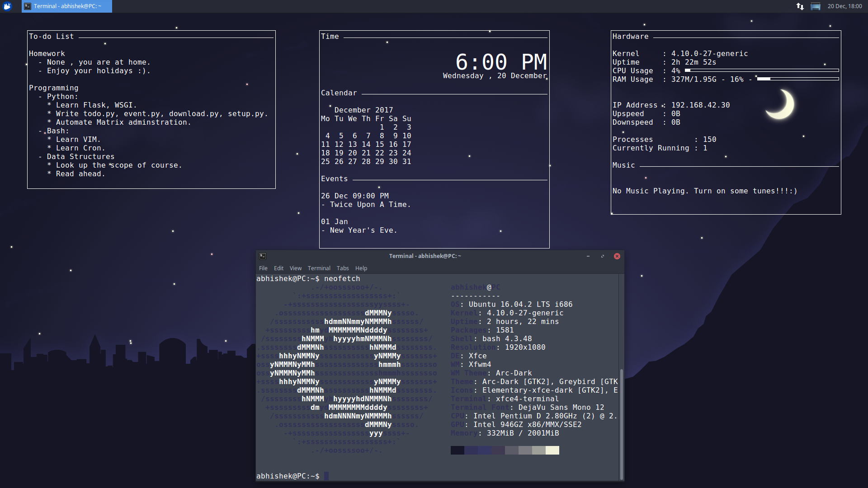The width and height of the screenshot is (868, 488).
Task: Click 'bash 4.3.48' shell line in terminal
Action: click(x=507, y=339)
